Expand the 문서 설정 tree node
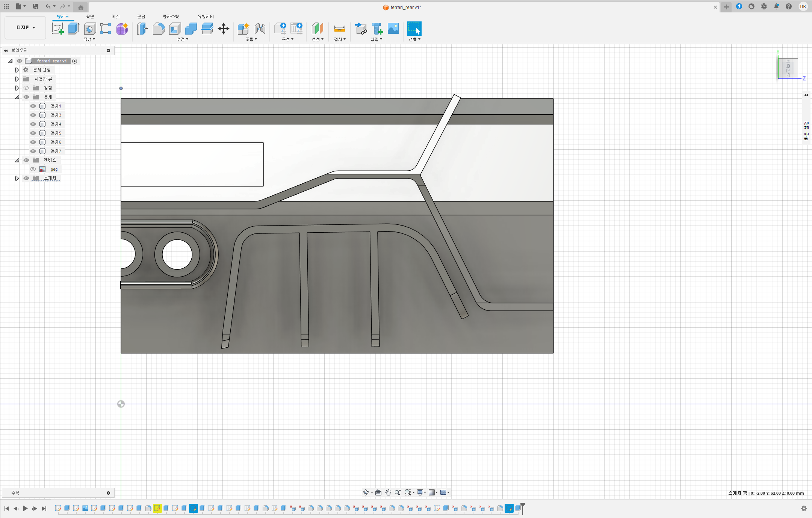The image size is (812, 518). [17, 70]
